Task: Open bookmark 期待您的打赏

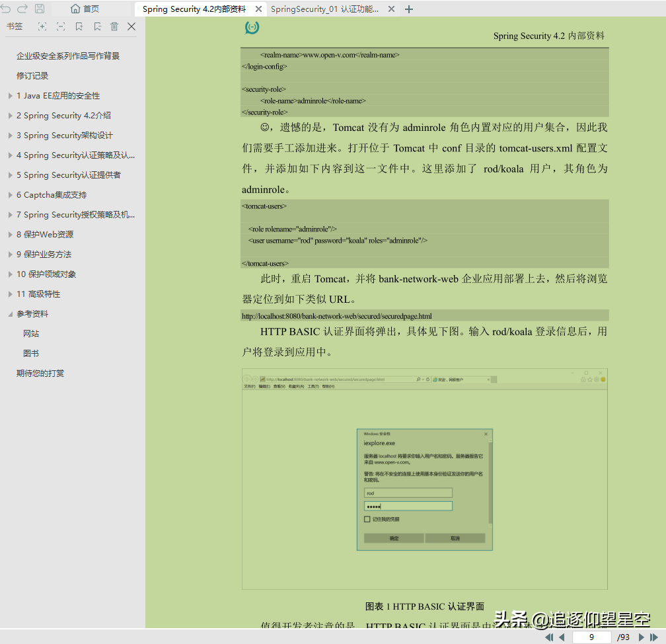Action: tap(40, 373)
